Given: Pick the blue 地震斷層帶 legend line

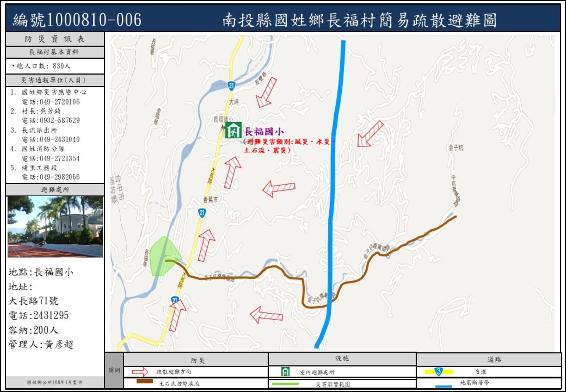Looking at the screenshot, I should tap(443, 386).
